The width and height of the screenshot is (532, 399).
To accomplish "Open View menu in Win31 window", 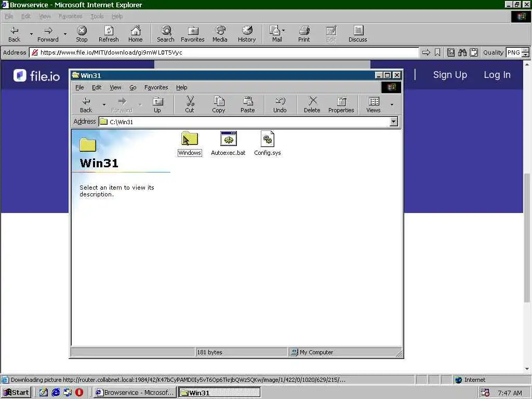I will [x=115, y=87].
